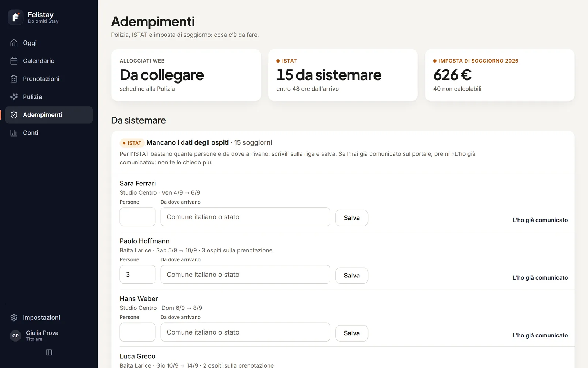Save Sara Ferrari's guest data
The image size is (588, 368).
[x=352, y=218]
